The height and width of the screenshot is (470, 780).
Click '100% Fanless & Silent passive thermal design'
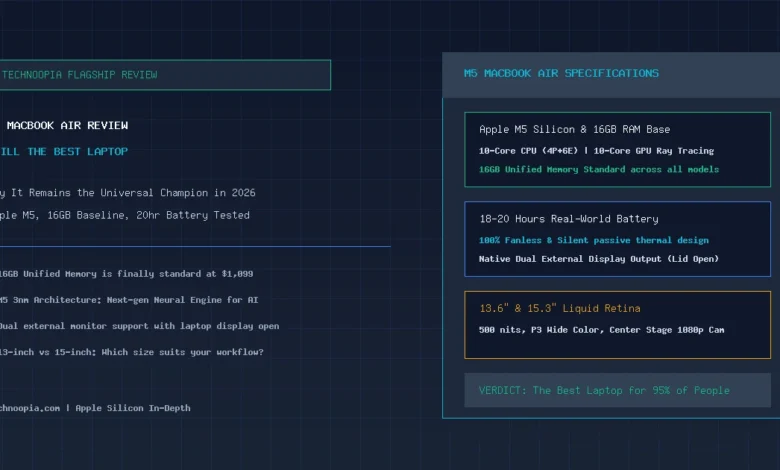point(593,240)
